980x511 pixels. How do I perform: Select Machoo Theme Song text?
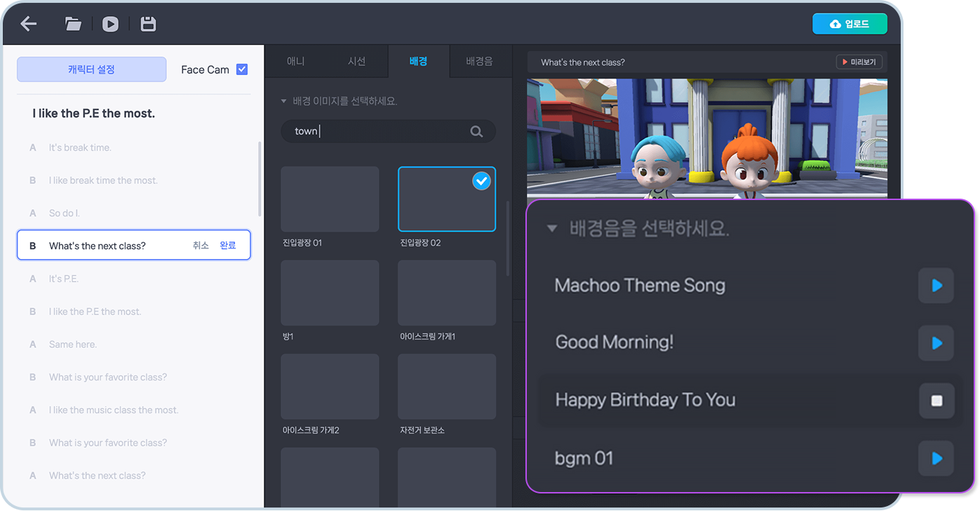pos(640,286)
